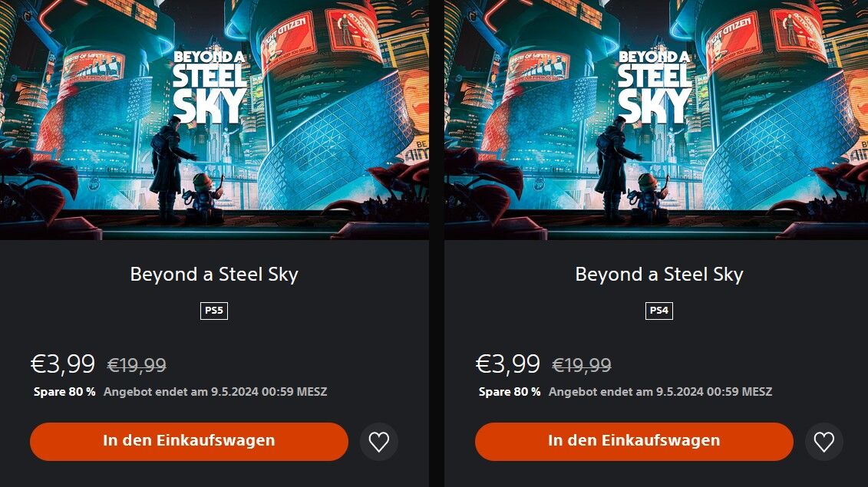Open the PS5 Beyond a Steel Sky title
This screenshot has width=868, height=487.
pyautogui.click(x=214, y=274)
